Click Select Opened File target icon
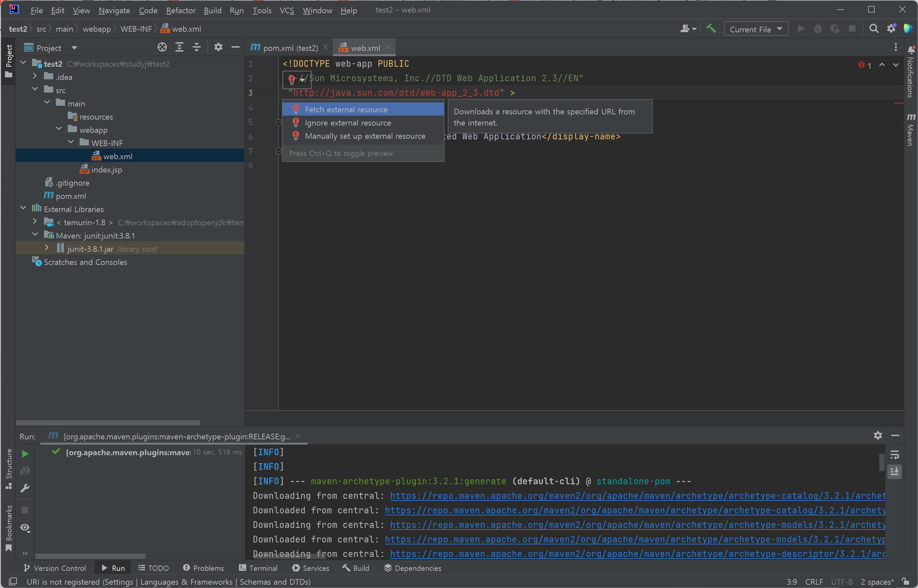This screenshot has width=918, height=588. [162, 47]
